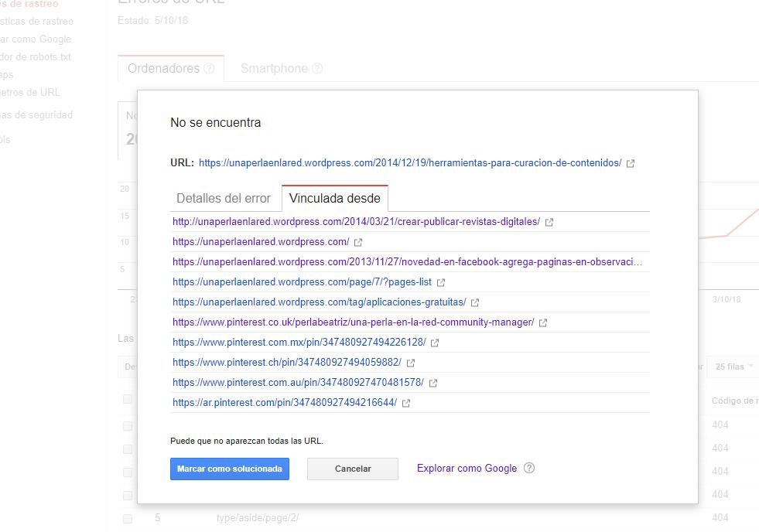Open the Explorar como Google link
This screenshot has width=759, height=532.
(x=467, y=468)
